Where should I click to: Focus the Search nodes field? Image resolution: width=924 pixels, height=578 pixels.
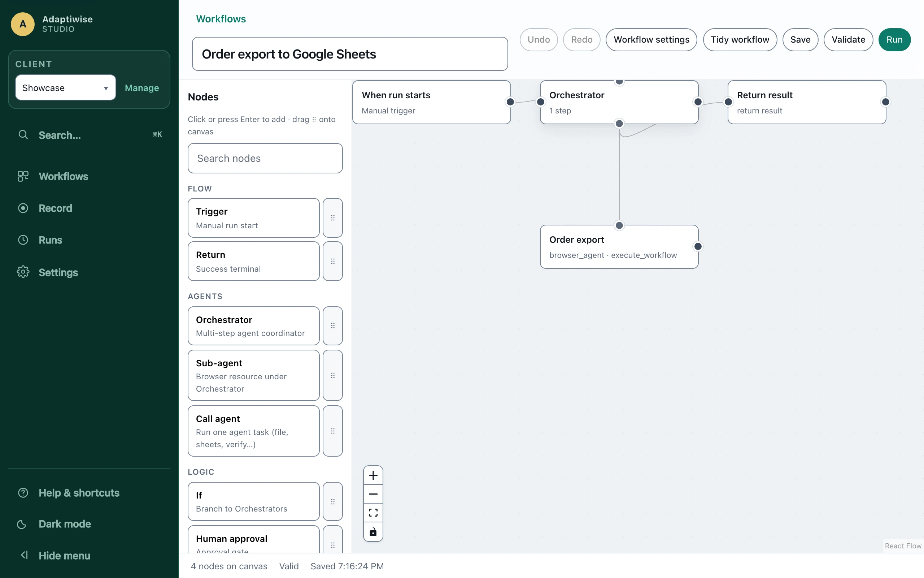(x=265, y=158)
